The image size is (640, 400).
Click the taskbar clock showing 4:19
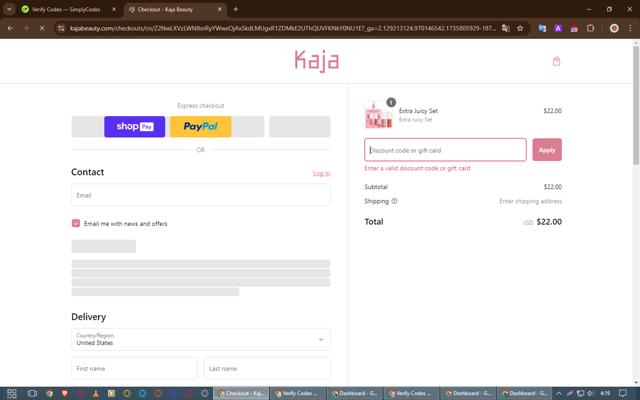tap(605, 393)
